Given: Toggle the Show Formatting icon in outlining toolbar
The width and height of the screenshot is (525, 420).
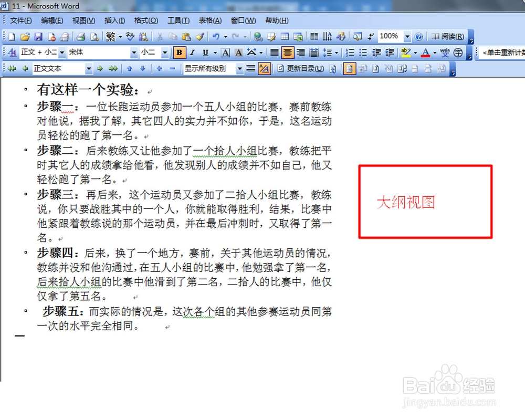Looking at the screenshot, I should [264, 68].
